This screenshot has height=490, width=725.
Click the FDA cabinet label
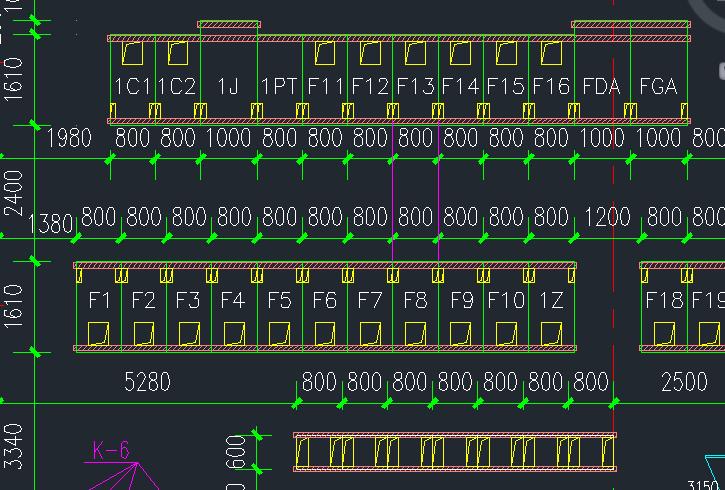[601, 87]
